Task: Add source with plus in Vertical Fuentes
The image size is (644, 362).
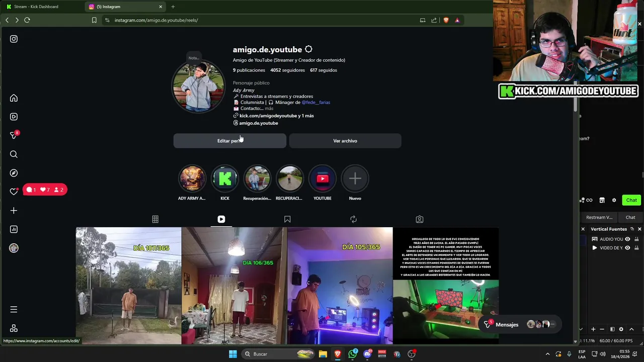Action: pos(593,329)
